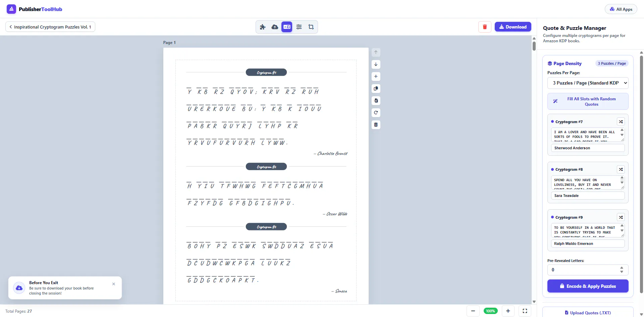Screen dimensions: 644x317
Task: Click the Quote & Puzzle Manager title
Action: (x=575, y=28)
